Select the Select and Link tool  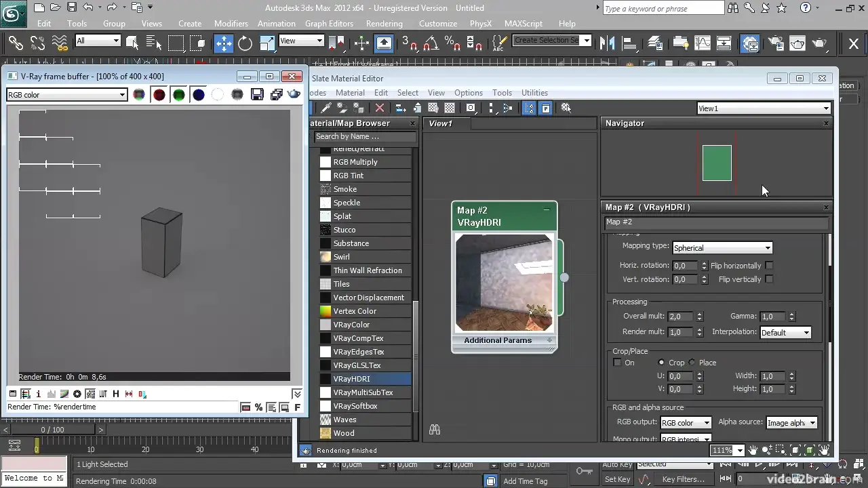(x=16, y=43)
